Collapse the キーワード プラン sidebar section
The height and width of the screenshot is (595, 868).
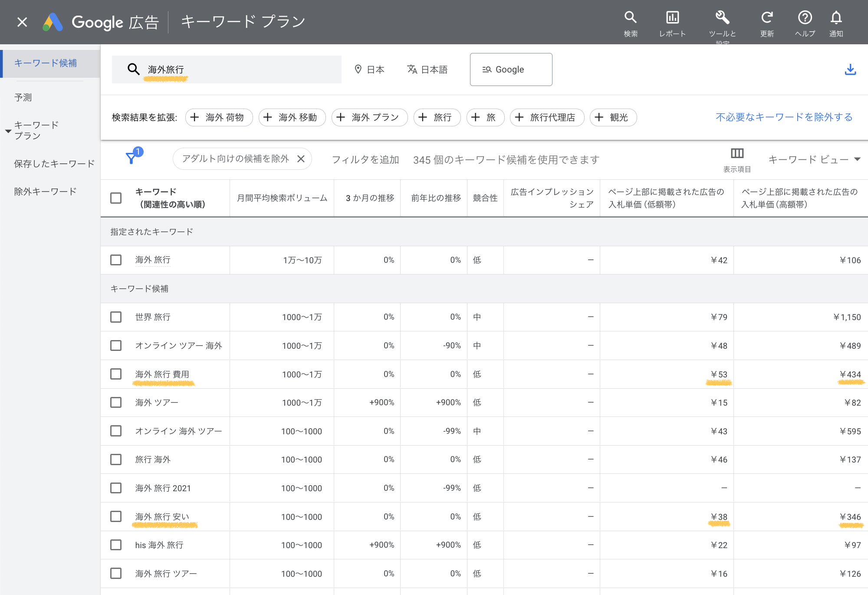tap(8, 131)
